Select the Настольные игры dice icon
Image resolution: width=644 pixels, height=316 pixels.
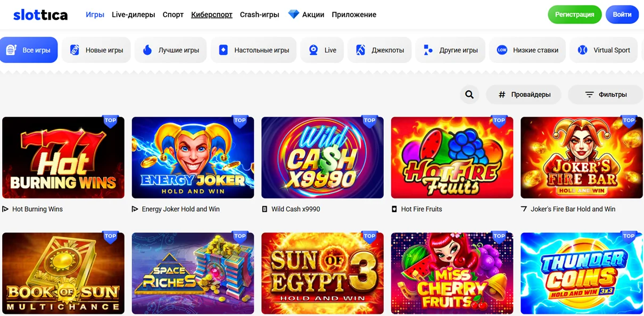[223, 49]
